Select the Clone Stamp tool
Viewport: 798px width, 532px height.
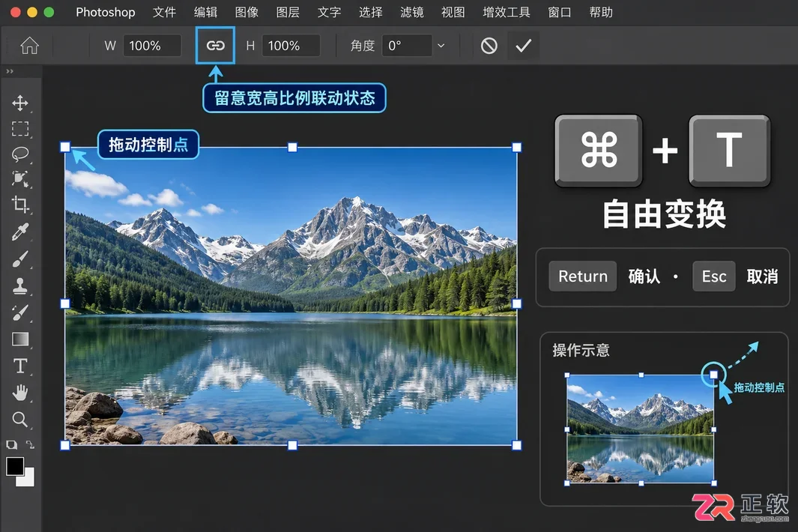point(19,285)
